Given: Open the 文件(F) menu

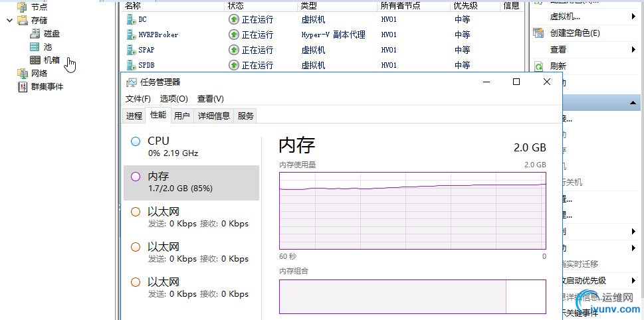Looking at the screenshot, I should click(138, 99).
